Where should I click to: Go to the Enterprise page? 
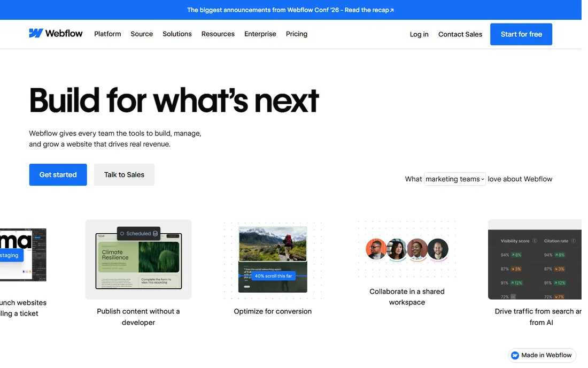[260, 34]
